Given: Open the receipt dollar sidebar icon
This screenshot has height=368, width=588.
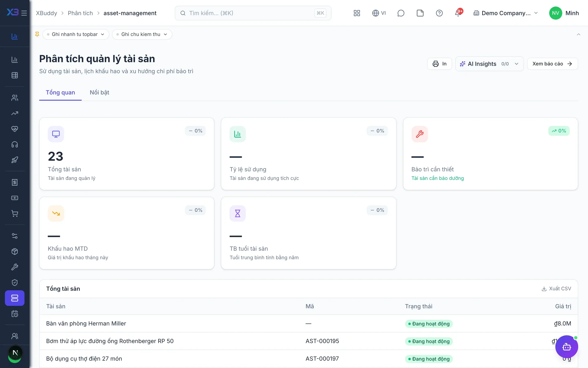Looking at the screenshot, I should (x=14, y=182).
